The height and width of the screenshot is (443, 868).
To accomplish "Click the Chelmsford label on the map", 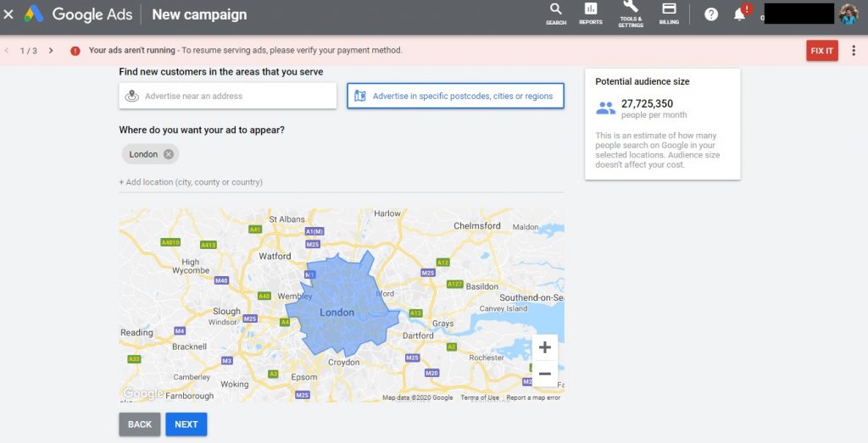I will [x=476, y=225].
